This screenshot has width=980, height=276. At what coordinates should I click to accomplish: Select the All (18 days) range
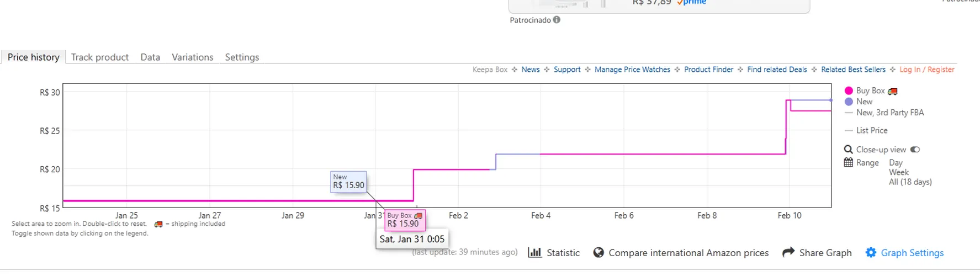[910, 182]
